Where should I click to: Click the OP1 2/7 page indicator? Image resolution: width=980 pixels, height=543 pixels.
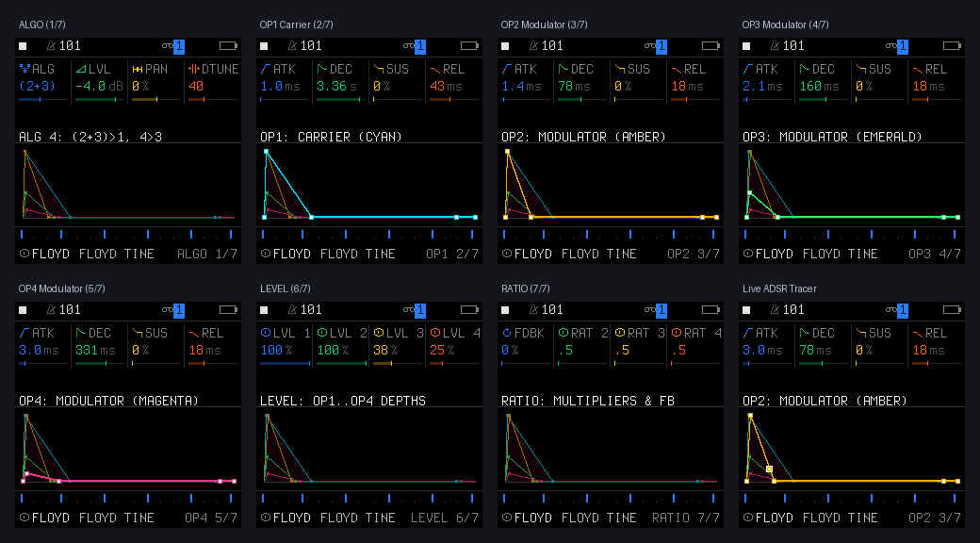tap(452, 254)
